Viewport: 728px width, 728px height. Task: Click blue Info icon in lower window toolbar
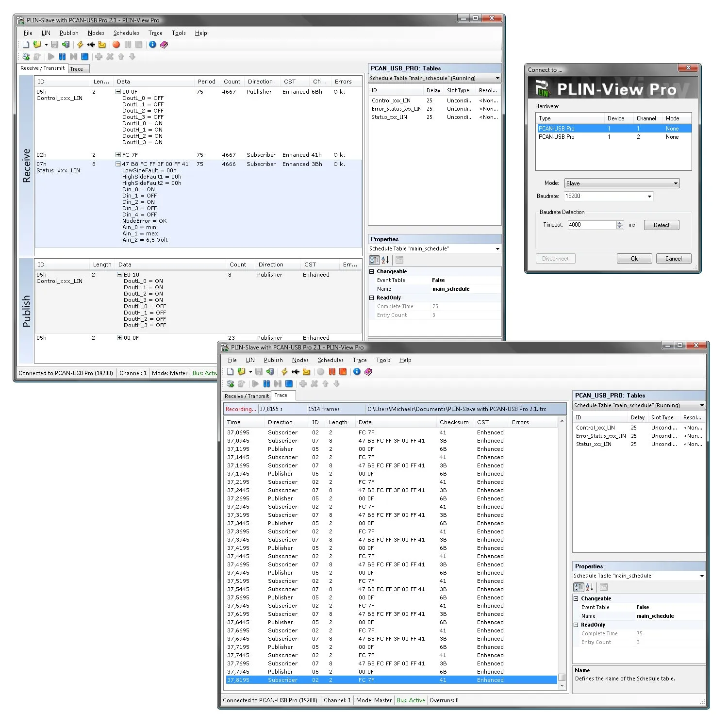click(x=357, y=372)
